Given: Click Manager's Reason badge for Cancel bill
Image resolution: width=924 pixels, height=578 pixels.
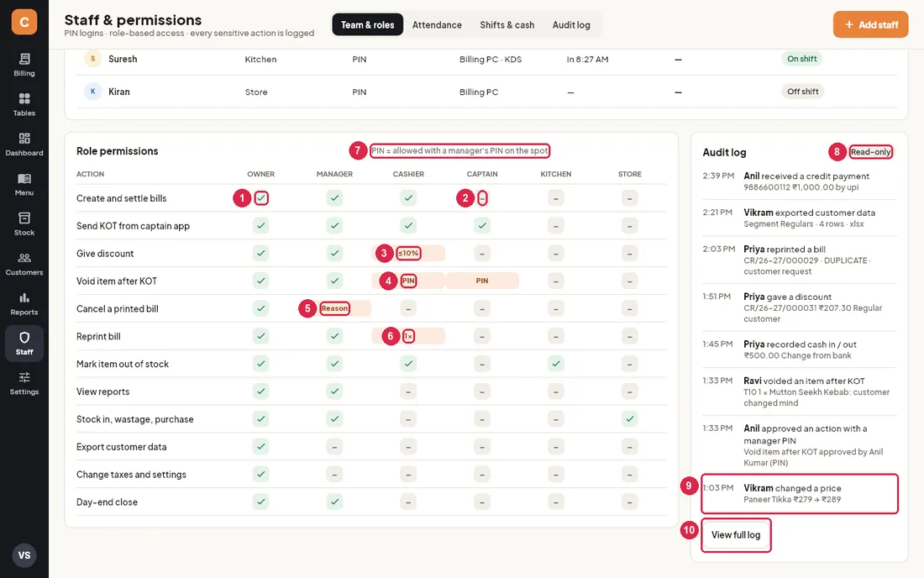Looking at the screenshot, I should coord(334,308).
